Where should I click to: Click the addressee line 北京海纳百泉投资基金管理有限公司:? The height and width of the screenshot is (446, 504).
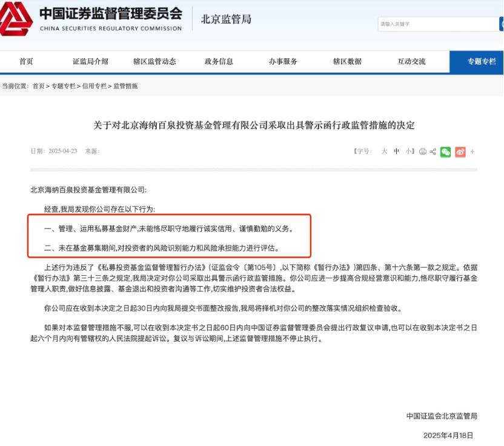point(88,190)
